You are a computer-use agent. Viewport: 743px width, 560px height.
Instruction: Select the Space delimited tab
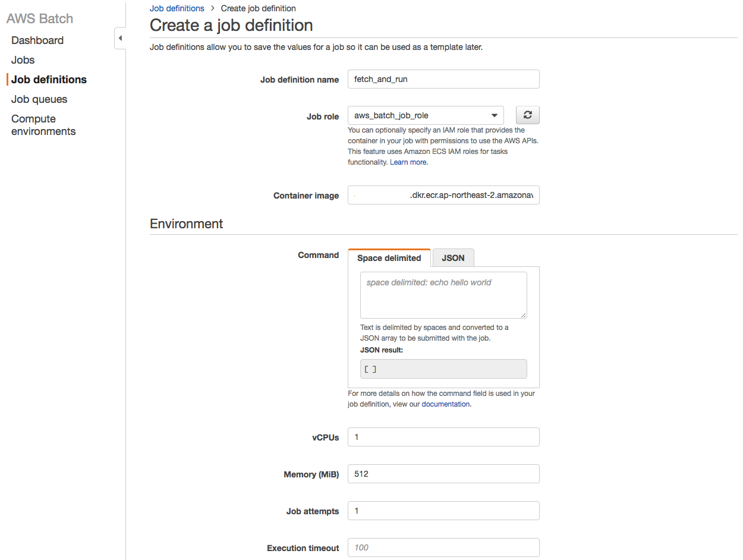389,258
